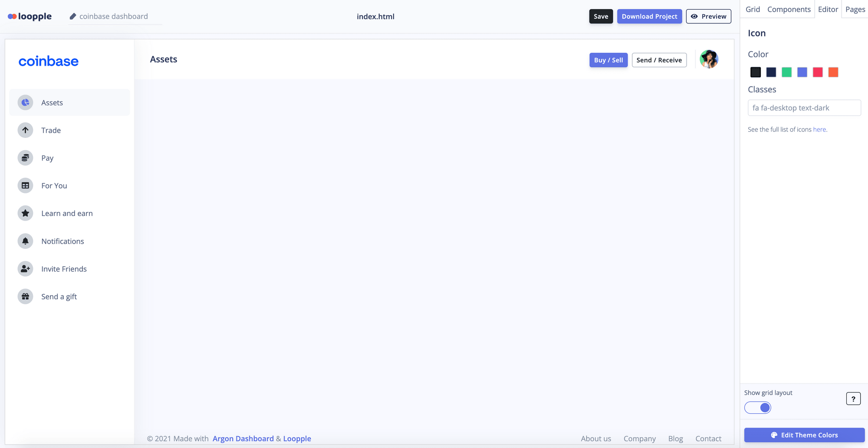Click the Preview button
The width and height of the screenshot is (868, 448).
(708, 16)
